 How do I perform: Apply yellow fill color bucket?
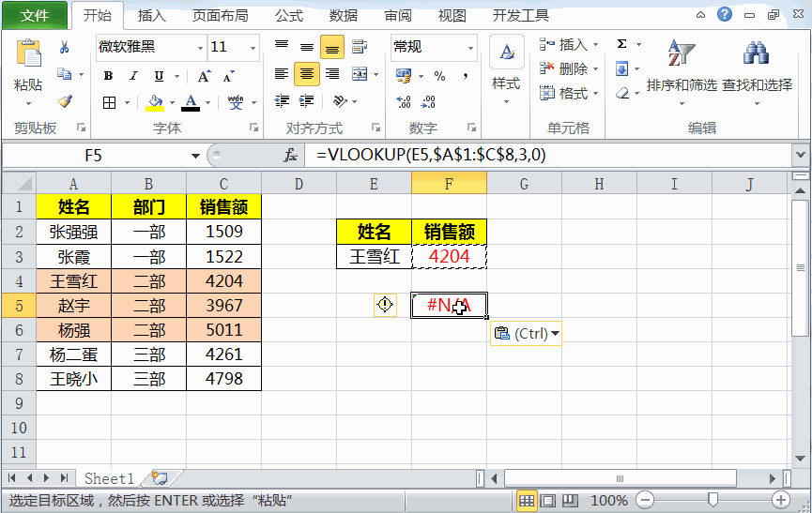click(x=154, y=102)
